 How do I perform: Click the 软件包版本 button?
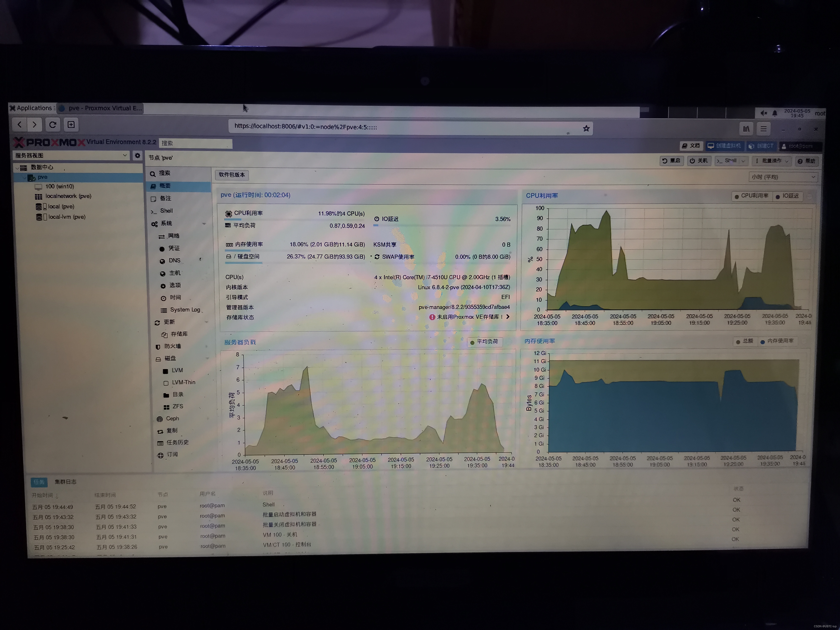click(232, 175)
